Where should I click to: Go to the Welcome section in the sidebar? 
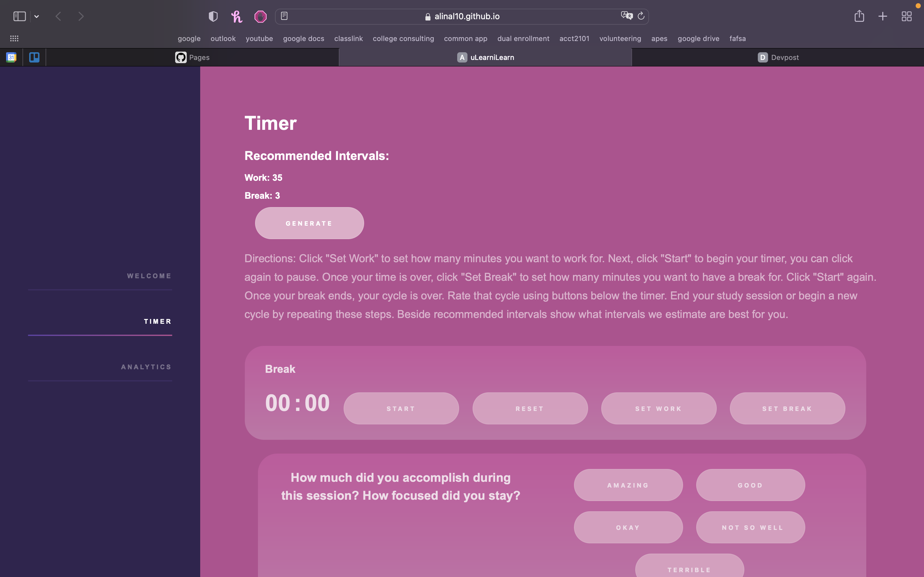[149, 276]
